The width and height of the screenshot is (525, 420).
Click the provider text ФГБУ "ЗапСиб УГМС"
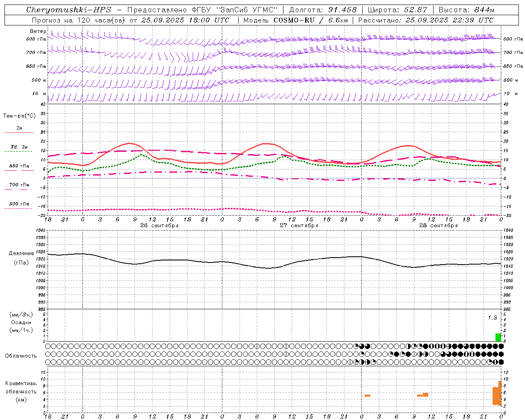tap(235, 10)
